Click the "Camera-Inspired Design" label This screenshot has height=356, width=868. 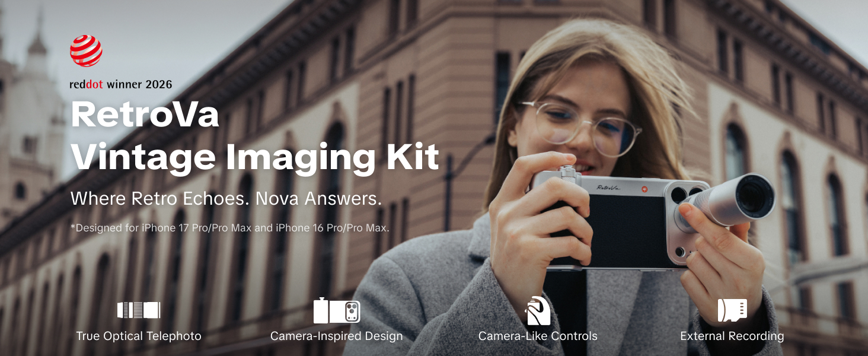click(x=336, y=336)
